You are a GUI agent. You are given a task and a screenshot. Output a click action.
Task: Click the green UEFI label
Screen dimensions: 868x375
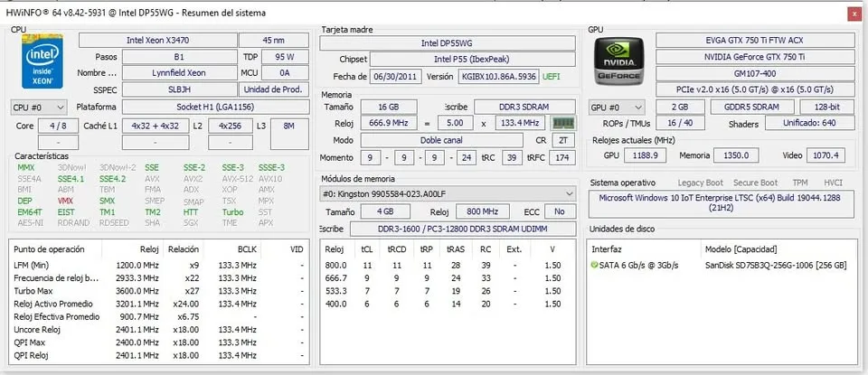551,77
